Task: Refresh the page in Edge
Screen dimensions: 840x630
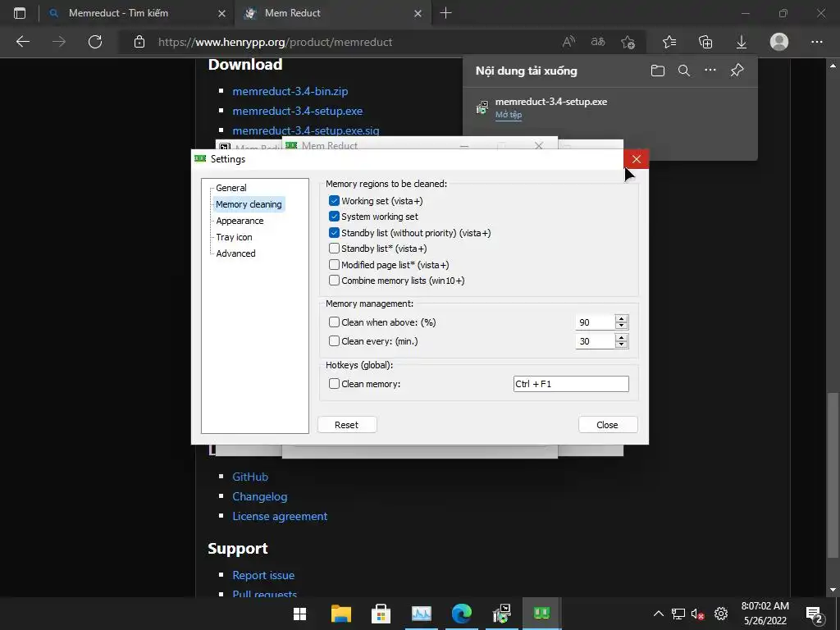Action: click(x=95, y=42)
